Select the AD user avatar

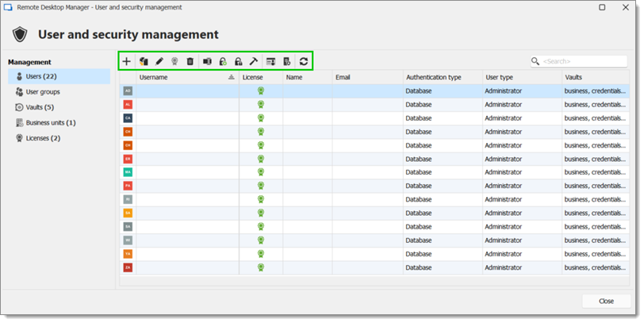[x=128, y=90]
